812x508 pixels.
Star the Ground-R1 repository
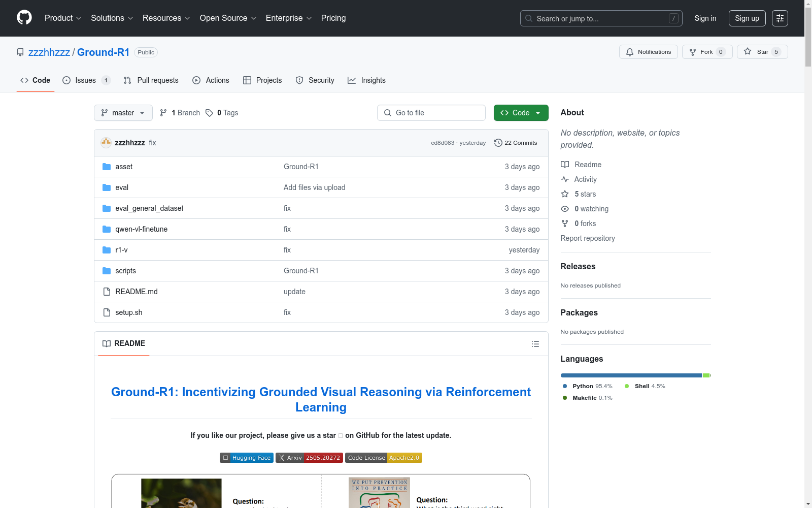pyautogui.click(x=762, y=52)
